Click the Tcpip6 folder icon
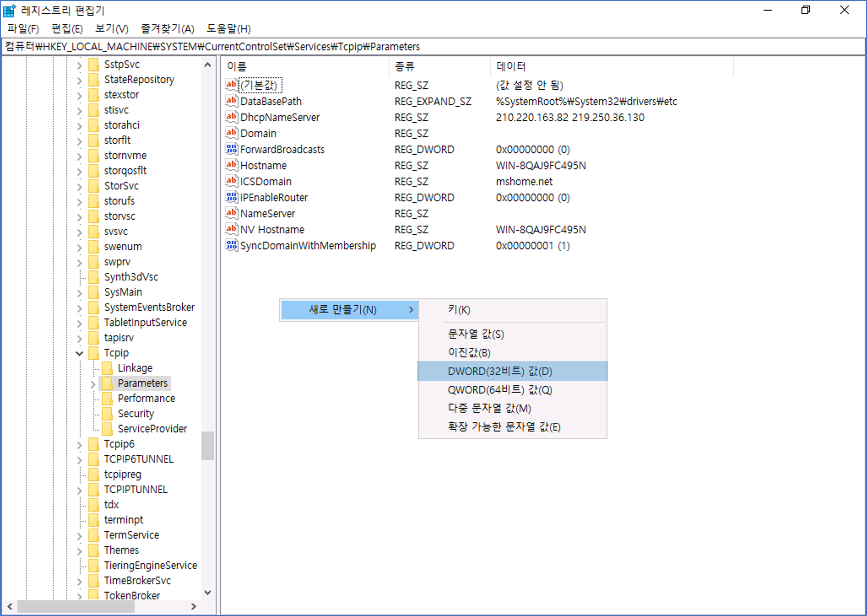Viewport: 867px width, 616px height. pyautogui.click(x=94, y=444)
